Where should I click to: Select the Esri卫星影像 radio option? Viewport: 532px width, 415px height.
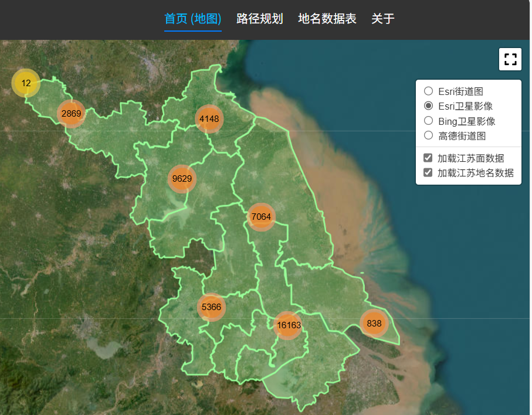pos(429,106)
